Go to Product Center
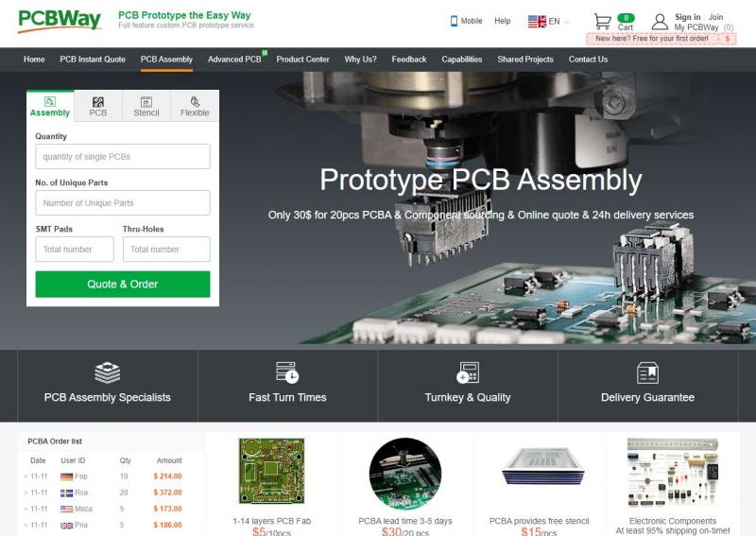Screen dimensions: 756x536 (302, 60)
